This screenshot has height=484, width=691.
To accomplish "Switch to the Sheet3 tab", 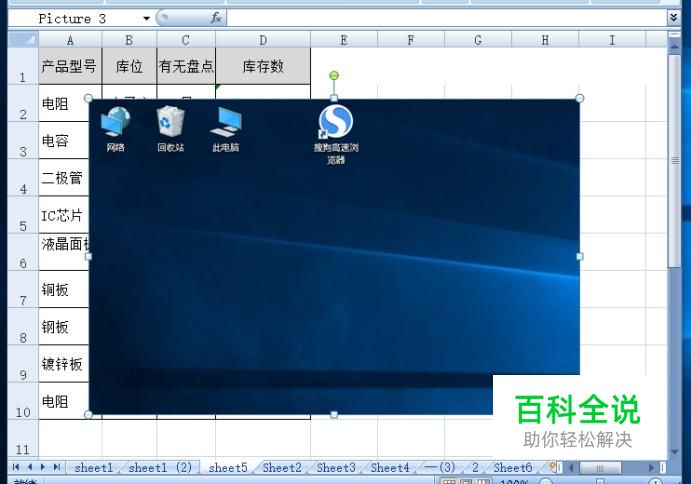I will click(336, 467).
